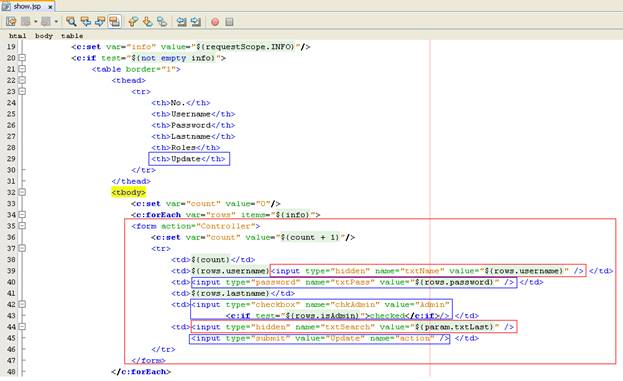This screenshot has width=623, height=381.
Task: Click the JSP file icon on the show.jsp tab
Action: pyautogui.click(x=6, y=6)
